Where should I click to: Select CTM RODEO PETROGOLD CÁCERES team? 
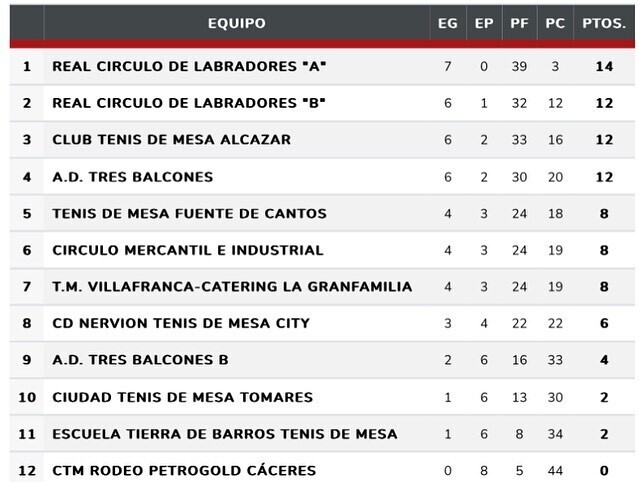183,470
